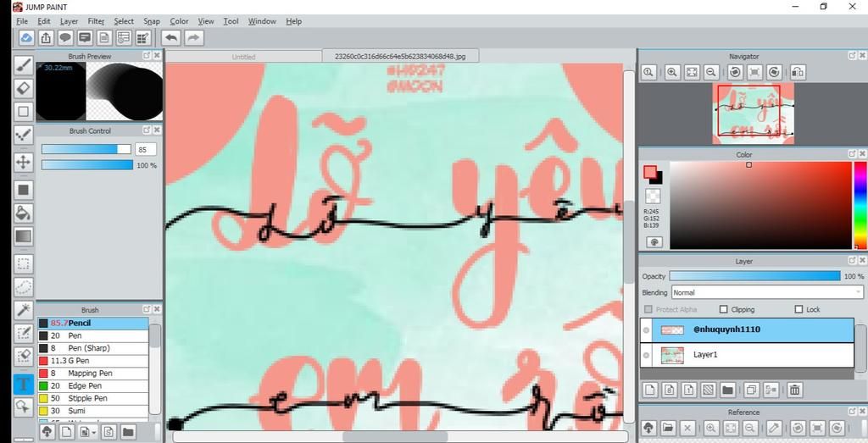The image size is (868, 443).
Task: Select the Stipple Pen brush
Action: (x=93, y=398)
